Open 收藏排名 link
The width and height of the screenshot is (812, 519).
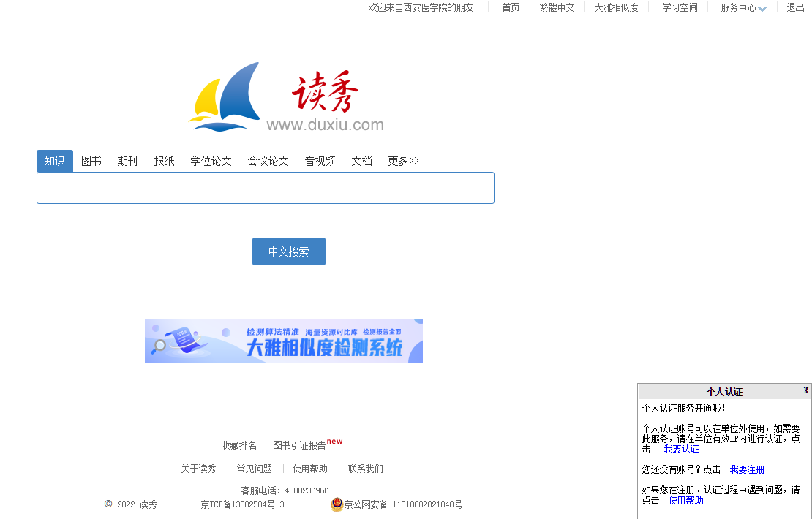click(238, 445)
